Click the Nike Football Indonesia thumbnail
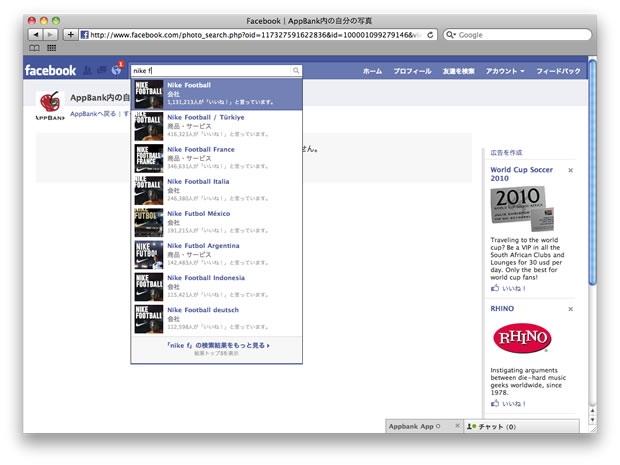 pyautogui.click(x=149, y=287)
